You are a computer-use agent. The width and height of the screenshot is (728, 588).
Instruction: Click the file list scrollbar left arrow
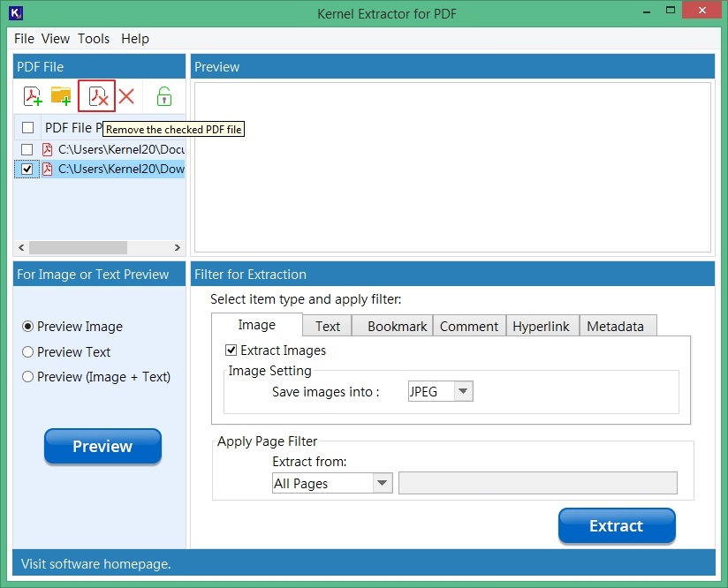point(21,247)
